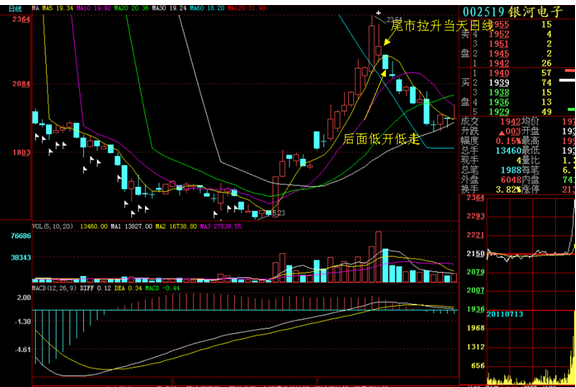Click the 换手 3.82% turnover value
The height and width of the screenshot is (387, 576).
(508, 189)
